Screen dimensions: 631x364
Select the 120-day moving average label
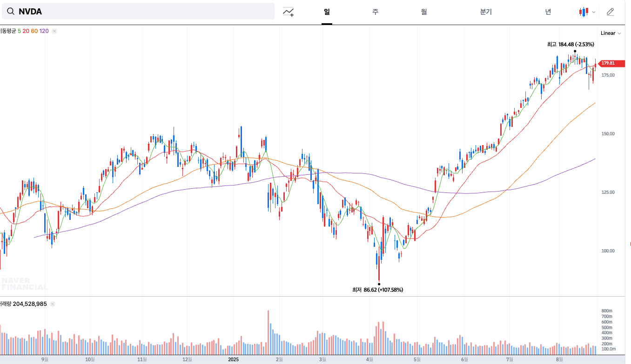click(x=44, y=31)
